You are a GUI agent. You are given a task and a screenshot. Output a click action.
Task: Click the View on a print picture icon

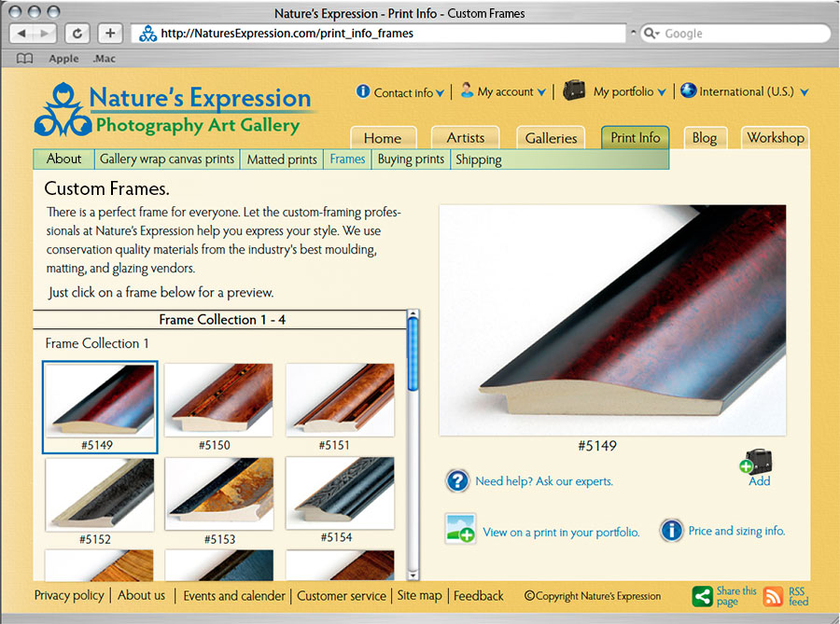pyautogui.click(x=460, y=530)
